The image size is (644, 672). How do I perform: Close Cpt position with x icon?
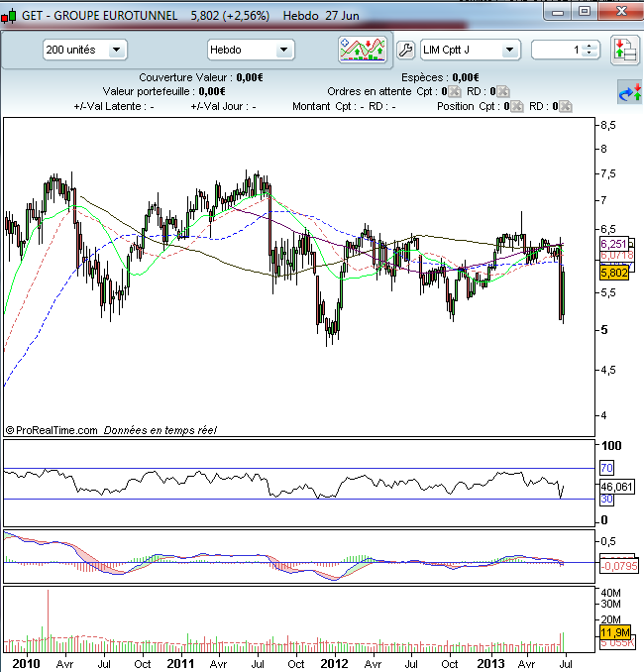click(x=517, y=106)
